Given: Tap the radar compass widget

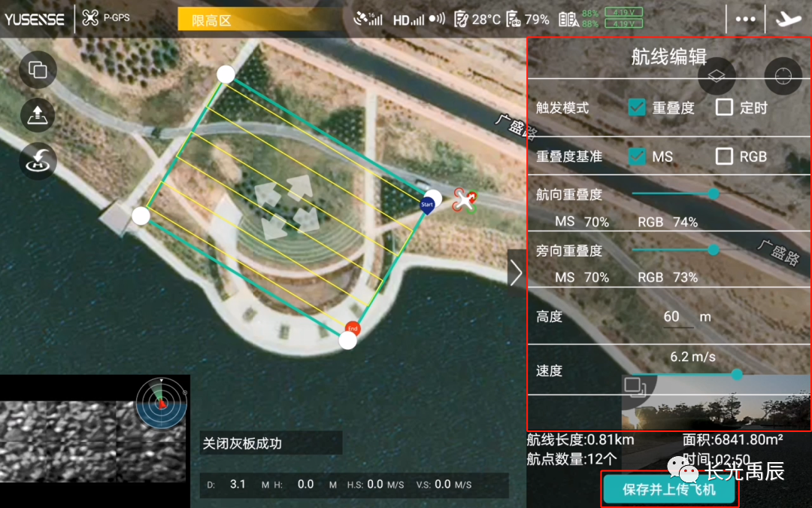Looking at the screenshot, I should pyautogui.click(x=161, y=402).
